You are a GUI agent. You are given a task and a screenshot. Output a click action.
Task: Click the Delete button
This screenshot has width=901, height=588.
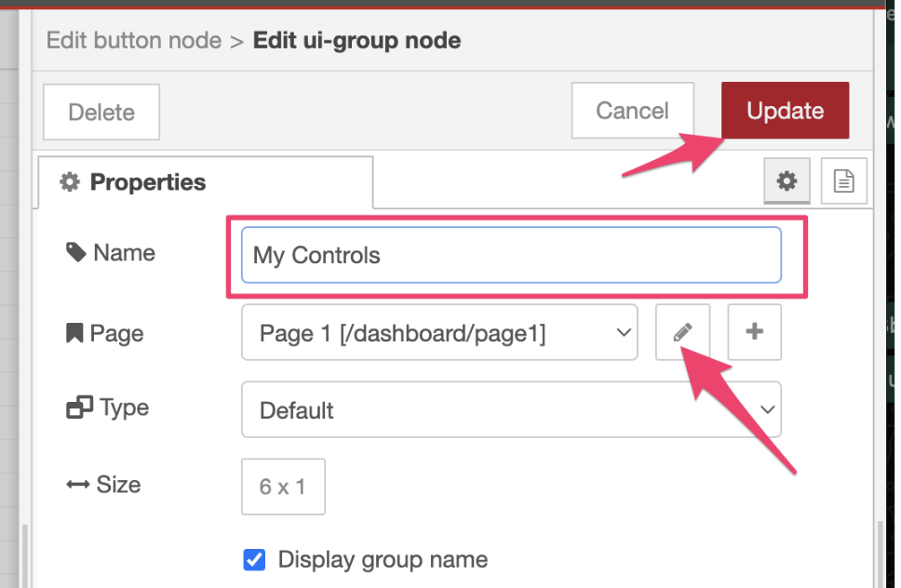pos(101,112)
